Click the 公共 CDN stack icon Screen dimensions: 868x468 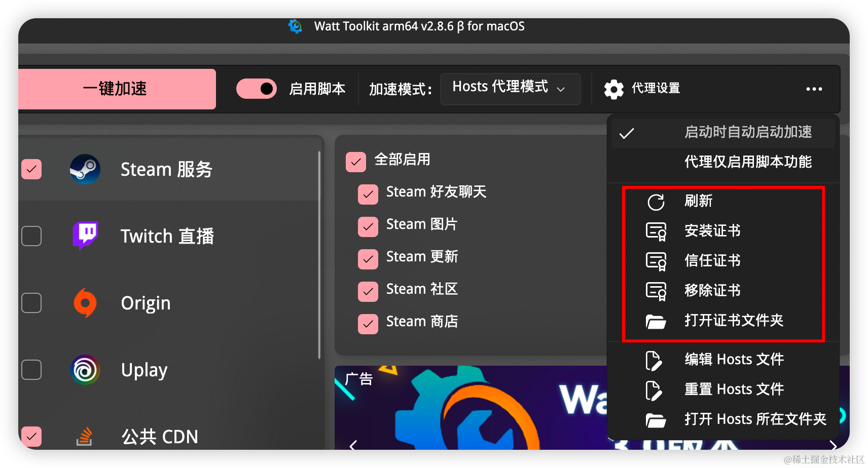(x=85, y=436)
